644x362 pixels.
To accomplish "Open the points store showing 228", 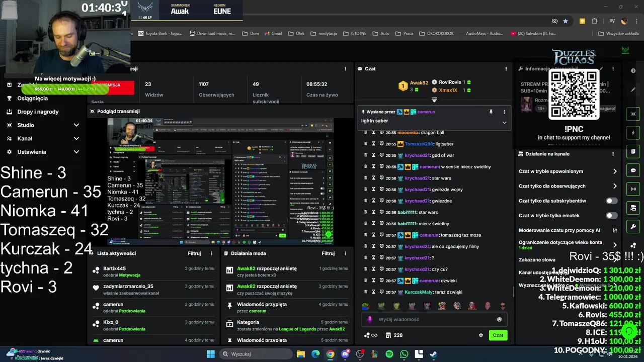I will click(393, 335).
